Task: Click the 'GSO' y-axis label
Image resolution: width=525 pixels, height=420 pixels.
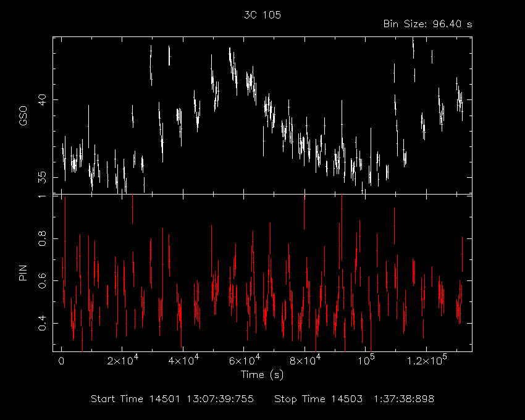Action: click(23, 115)
